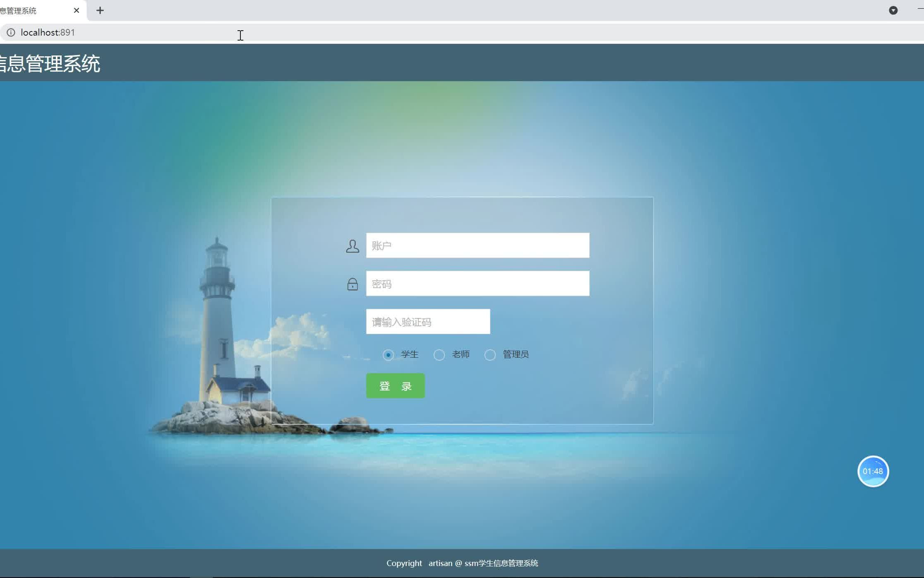Click the timer display 01:48
This screenshot has height=578, width=924.
873,472
